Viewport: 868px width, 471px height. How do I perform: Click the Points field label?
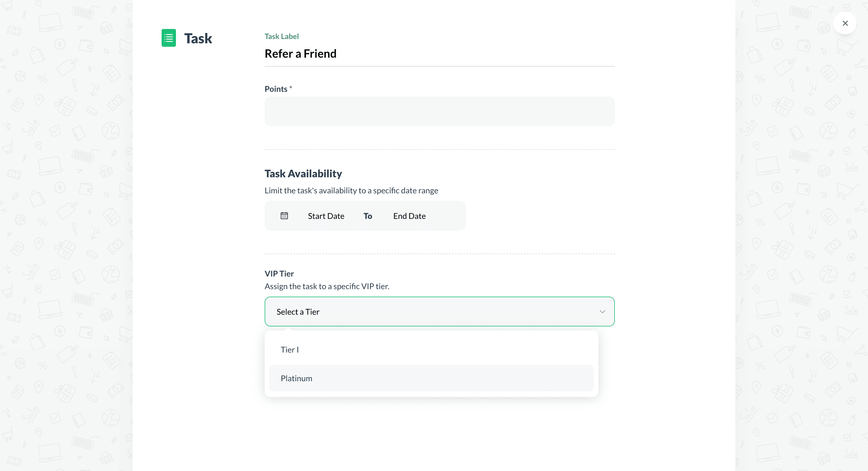[276, 89]
